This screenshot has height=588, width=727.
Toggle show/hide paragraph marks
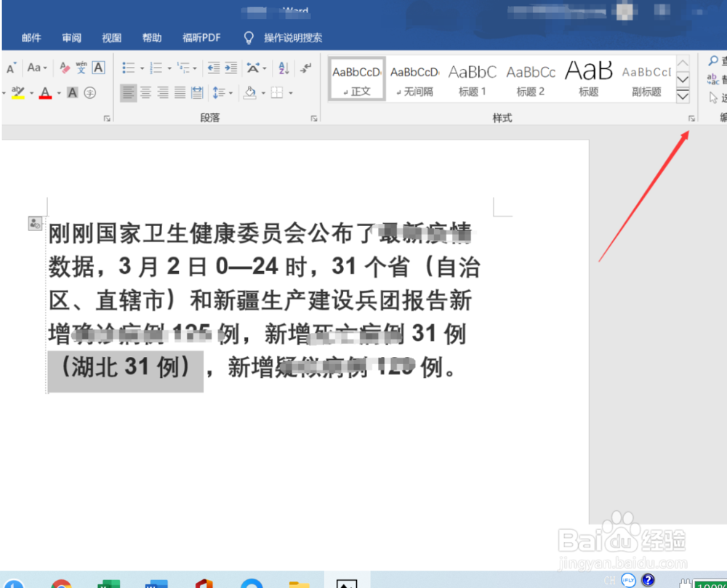(305, 68)
